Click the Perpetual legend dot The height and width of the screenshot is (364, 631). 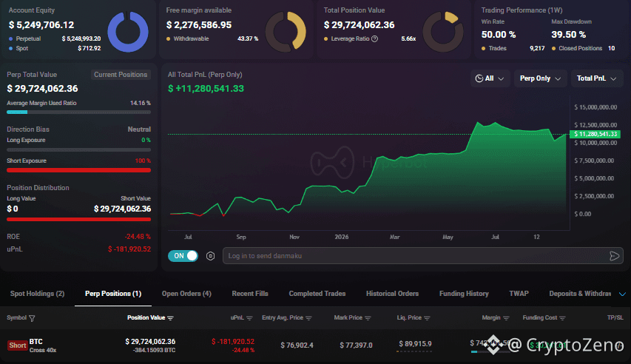pos(10,39)
